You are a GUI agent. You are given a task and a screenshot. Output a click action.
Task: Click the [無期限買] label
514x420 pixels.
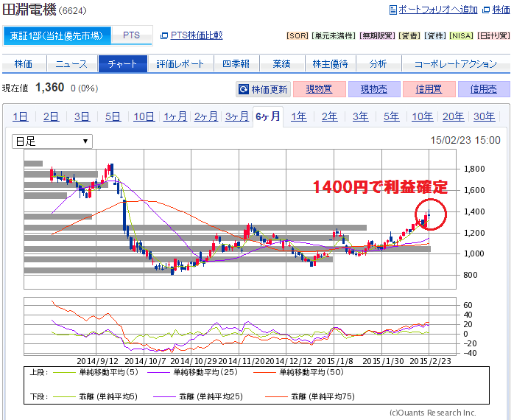point(377,36)
